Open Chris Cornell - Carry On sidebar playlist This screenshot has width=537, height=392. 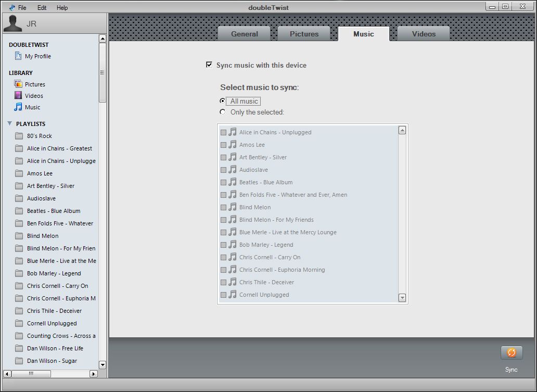[58, 286]
